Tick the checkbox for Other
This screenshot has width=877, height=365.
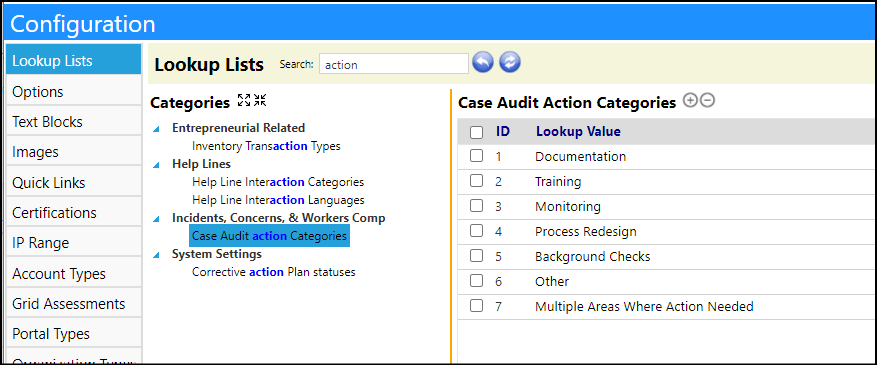pos(477,281)
